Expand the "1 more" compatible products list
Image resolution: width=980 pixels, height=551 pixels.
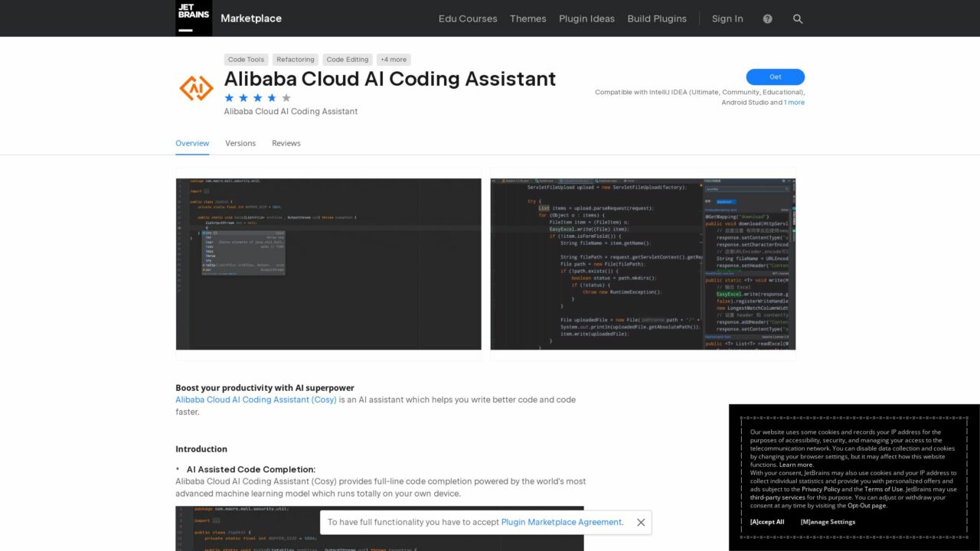[x=794, y=102]
